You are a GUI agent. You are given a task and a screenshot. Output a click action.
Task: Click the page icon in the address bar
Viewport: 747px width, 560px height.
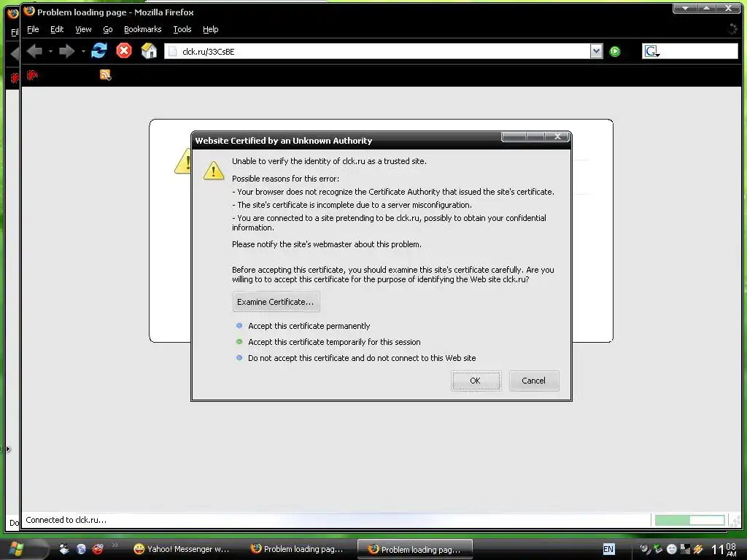[173, 52]
